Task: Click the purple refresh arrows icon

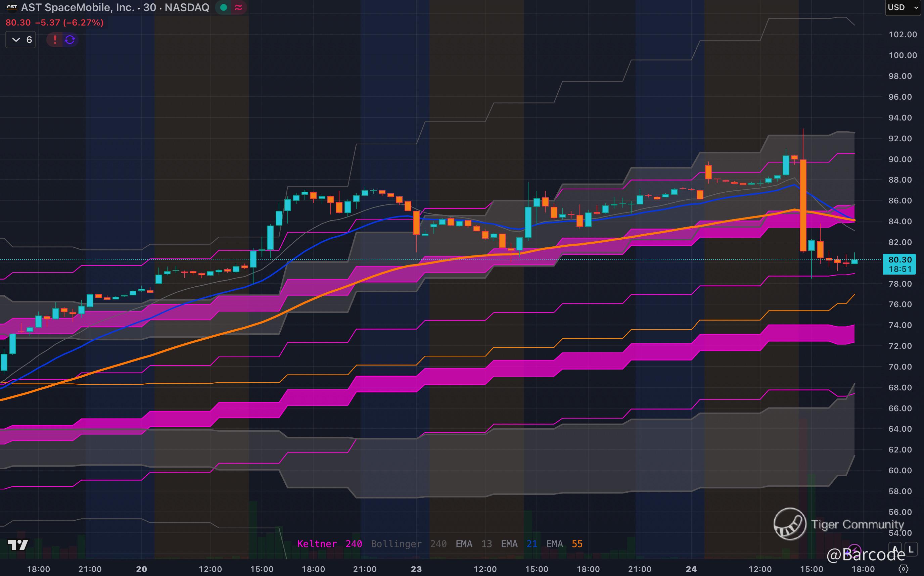Action: coord(70,40)
